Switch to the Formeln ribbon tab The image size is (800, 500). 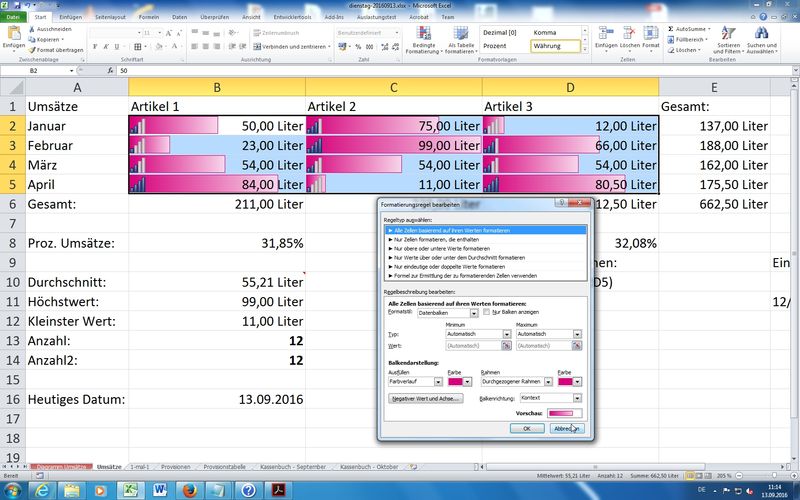[148, 17]
